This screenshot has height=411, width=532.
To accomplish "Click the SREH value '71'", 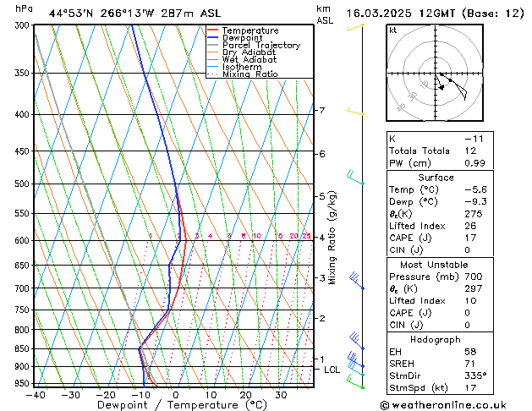I will point(470,364).
